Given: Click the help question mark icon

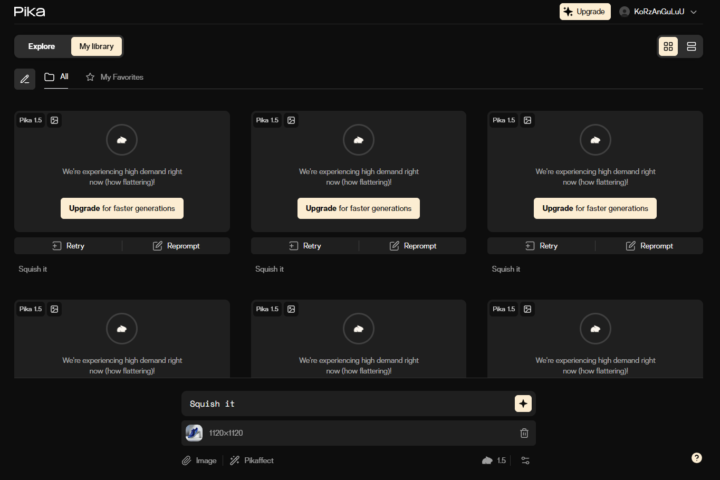Looking at the screenshot, I should click(x=697, y=458).
